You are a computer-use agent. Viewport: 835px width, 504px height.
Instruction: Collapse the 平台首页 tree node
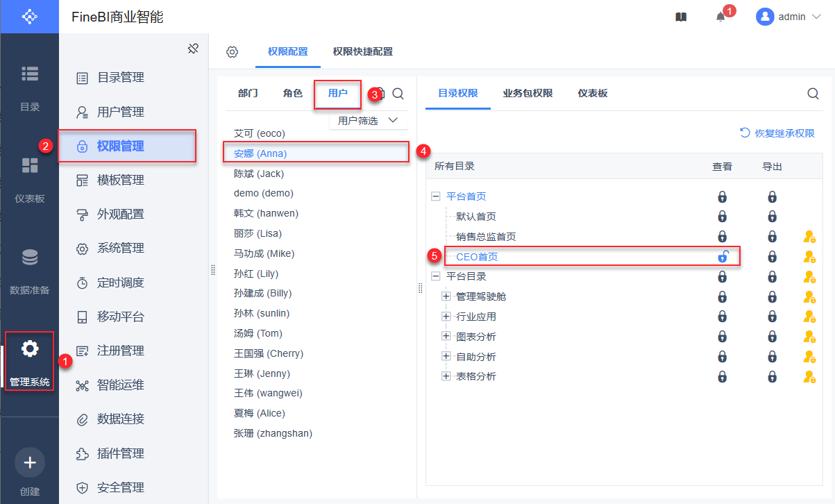tap(436, 196)
